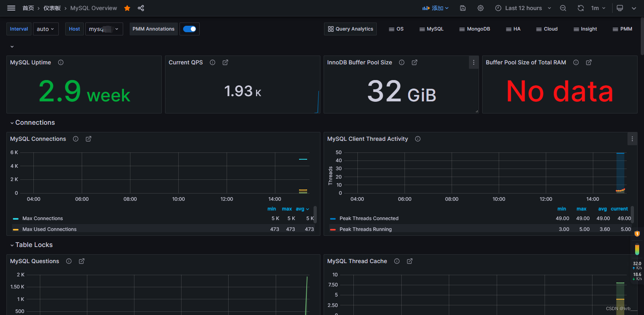Viewport: 644px width, 315px height.
Task: Open the Interval auto dropdown
Action: pyautogui.click(x=45, y=29)
